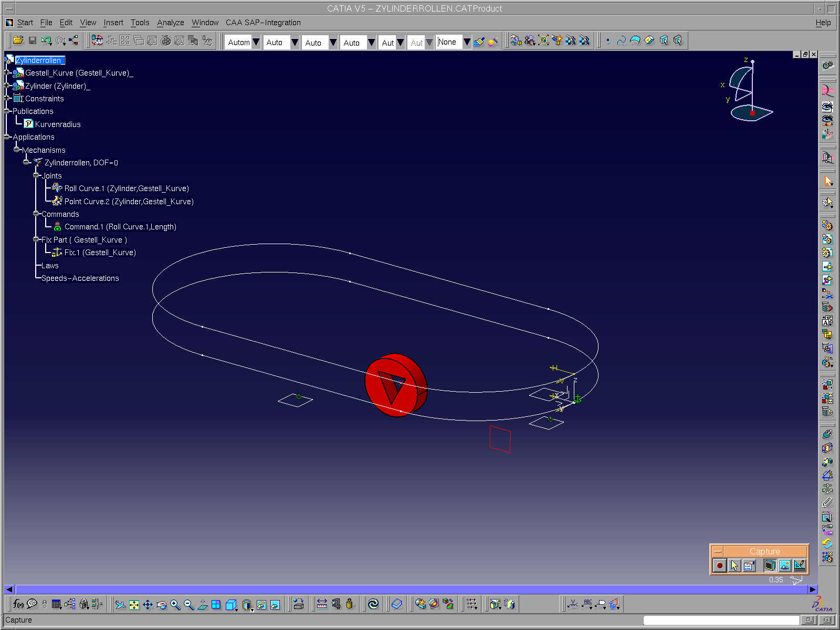This screenshot has height=630, width=840.
Task: Open the None layer dropdown
Action: 467,42
